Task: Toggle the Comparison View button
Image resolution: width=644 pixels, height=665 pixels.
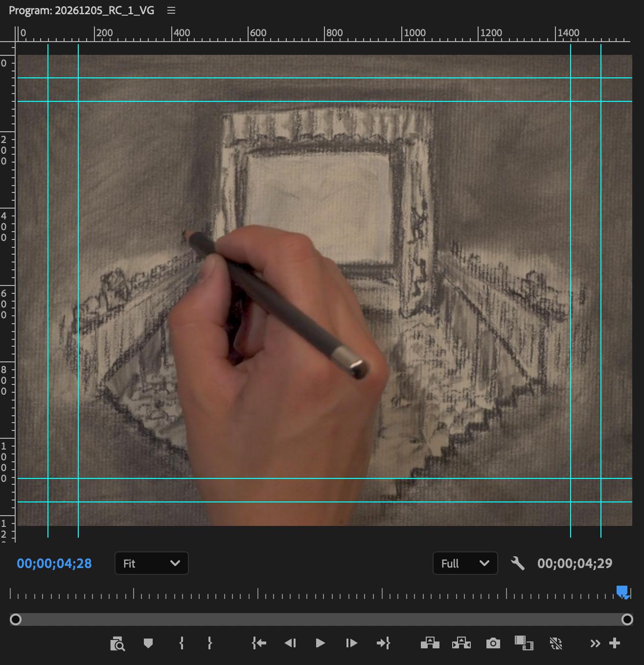Action: tap(524, 643)
